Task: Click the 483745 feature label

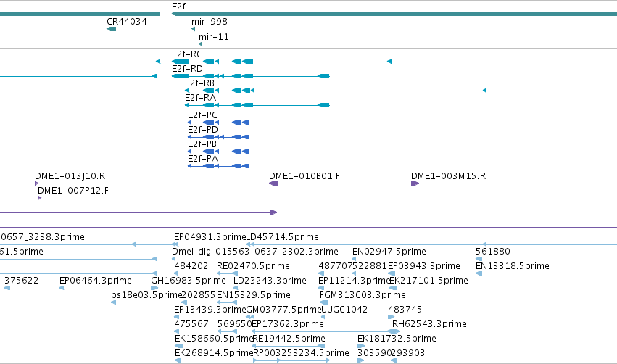Action: point(405,310)
